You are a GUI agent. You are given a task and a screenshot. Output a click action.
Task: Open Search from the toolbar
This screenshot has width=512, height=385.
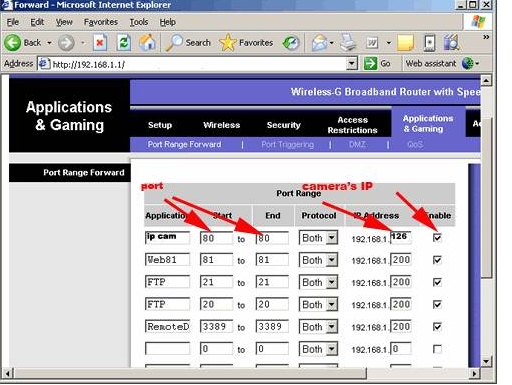tap(188, 43)
